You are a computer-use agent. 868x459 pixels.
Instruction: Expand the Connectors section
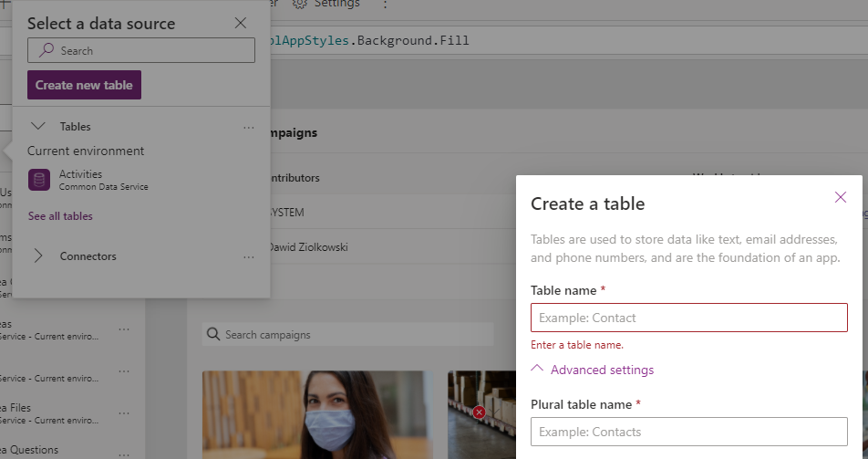(38, 256)
